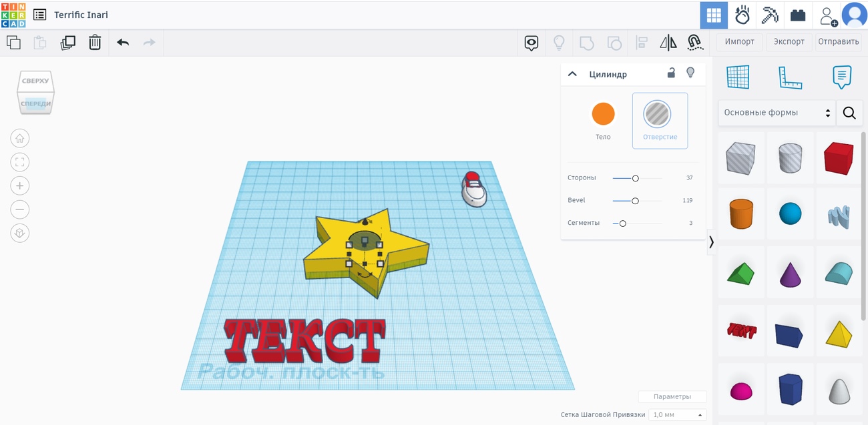868x425 pixels.
Task: Toggle shape visibility with the lightbulb
Action: point(690,73)
